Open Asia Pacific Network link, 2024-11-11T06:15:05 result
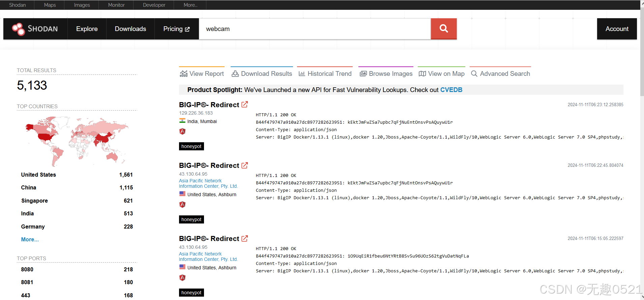The height and width of the screenshot is (300, 644). tap(208, 257)
